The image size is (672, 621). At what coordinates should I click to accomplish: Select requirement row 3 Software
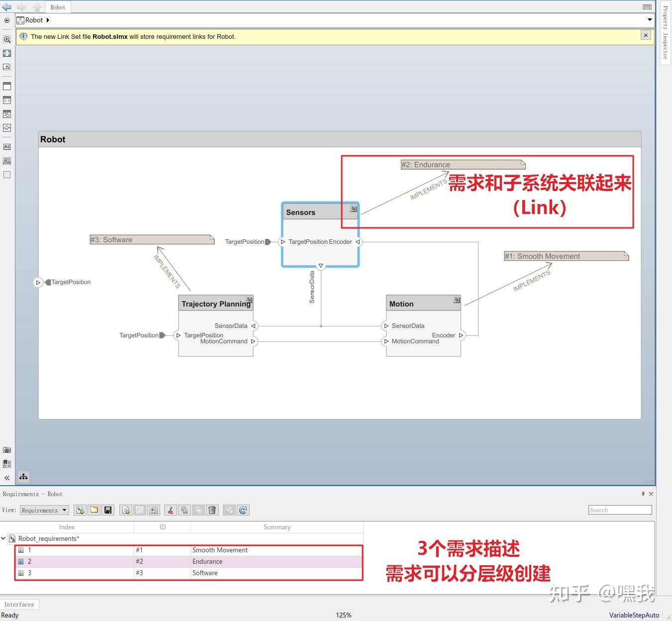tap(205, 573)
